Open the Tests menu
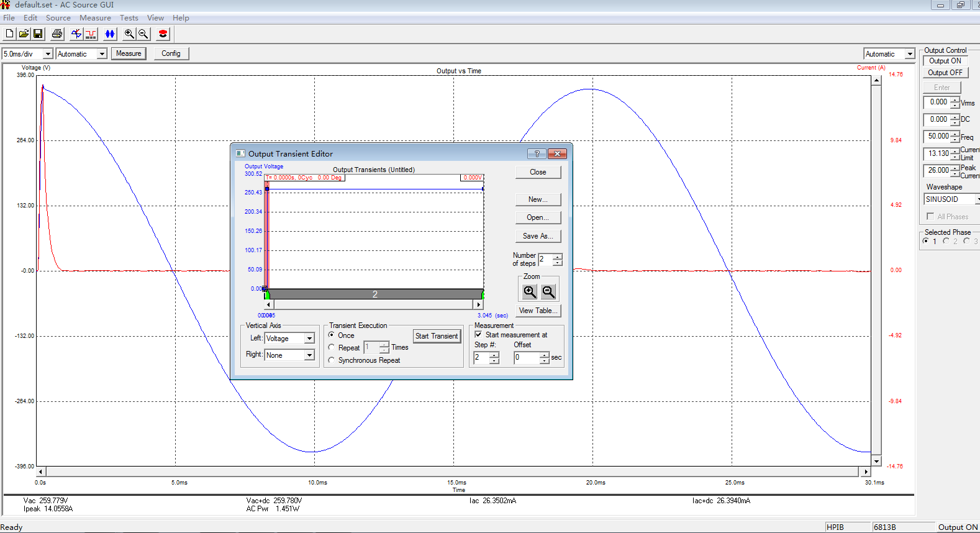980x533 pixels. 129,18
